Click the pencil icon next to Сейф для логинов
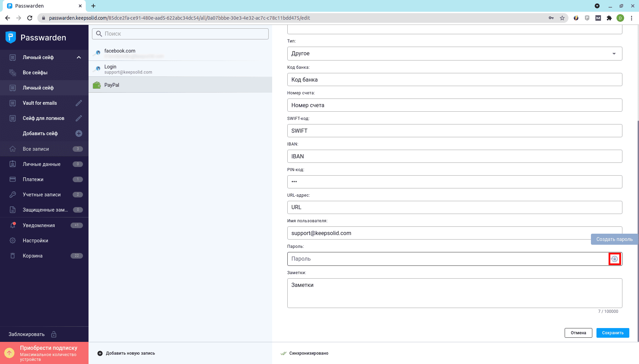The width and height of the screenshot is (639, 364). click(79, 118)
